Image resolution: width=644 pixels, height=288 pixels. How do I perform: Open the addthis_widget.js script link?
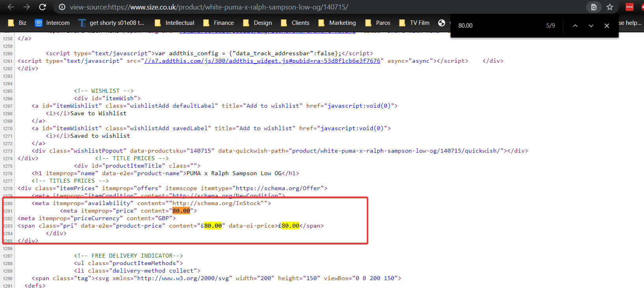262,61
